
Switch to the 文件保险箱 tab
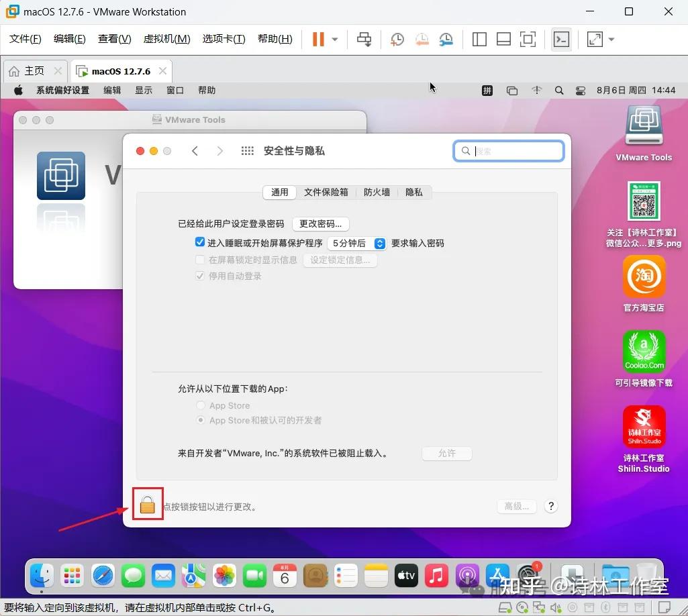[x=326, y=192]
